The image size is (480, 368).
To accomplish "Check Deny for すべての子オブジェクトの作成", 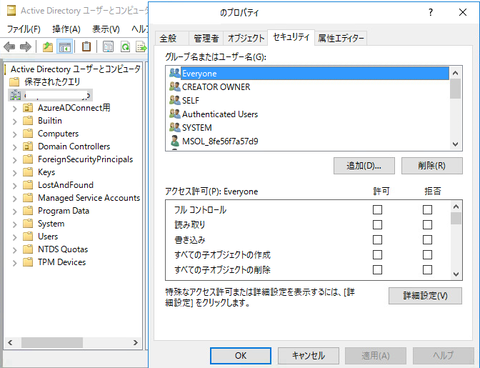I will tap(427, 255).
